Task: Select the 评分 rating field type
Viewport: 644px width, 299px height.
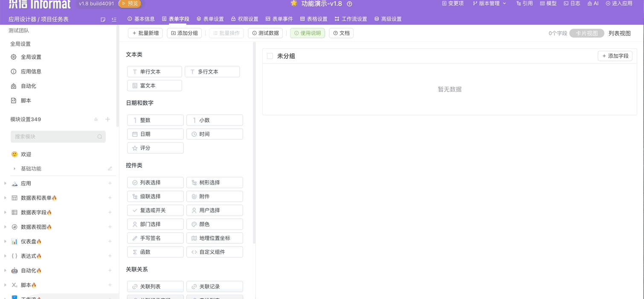Action: 155,148
